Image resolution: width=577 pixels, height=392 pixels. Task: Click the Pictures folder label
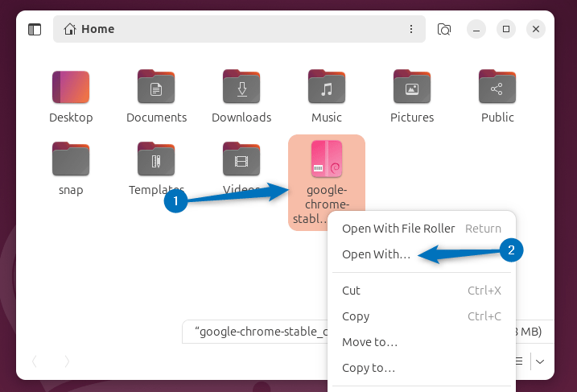412,118
